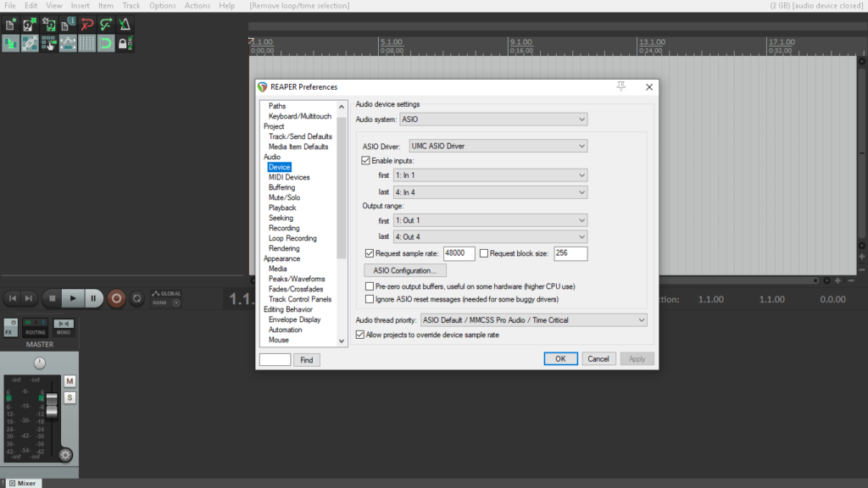
Task: Toggle the snap magnet icon
Action: pyautogui.click(x=106, y=43)
